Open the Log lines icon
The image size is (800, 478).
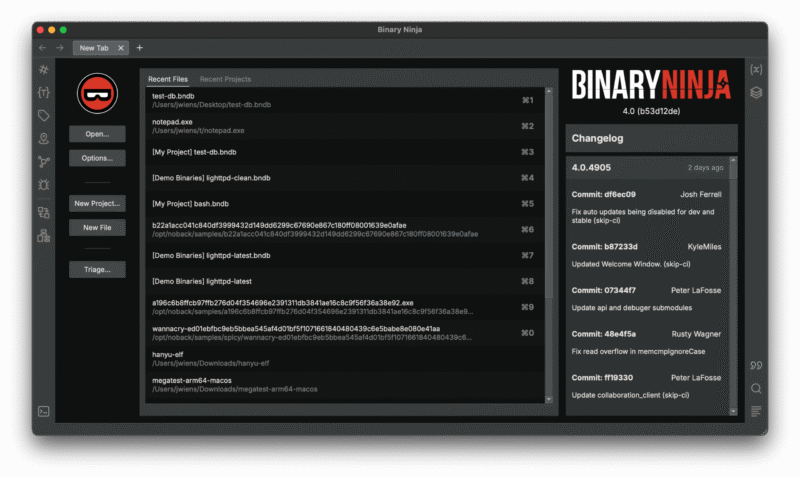pos(756,411)
